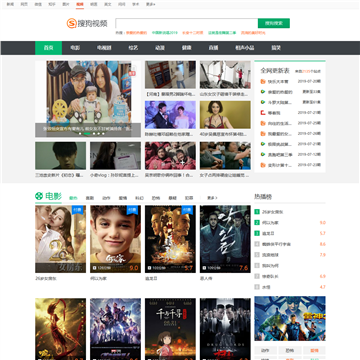
Task: Click the film reel icon beside 电影
Action: coord(39,196)
